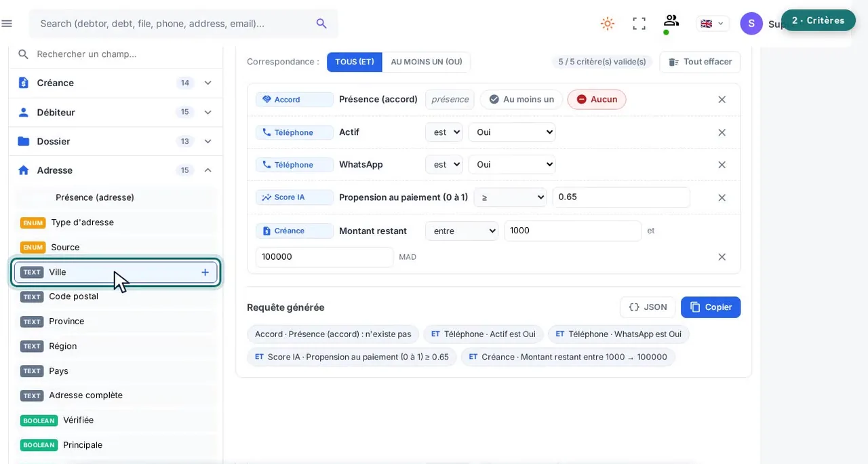868x464 pixels.
Task: Expand the Dossier field group
Action: tap(208, 141)
